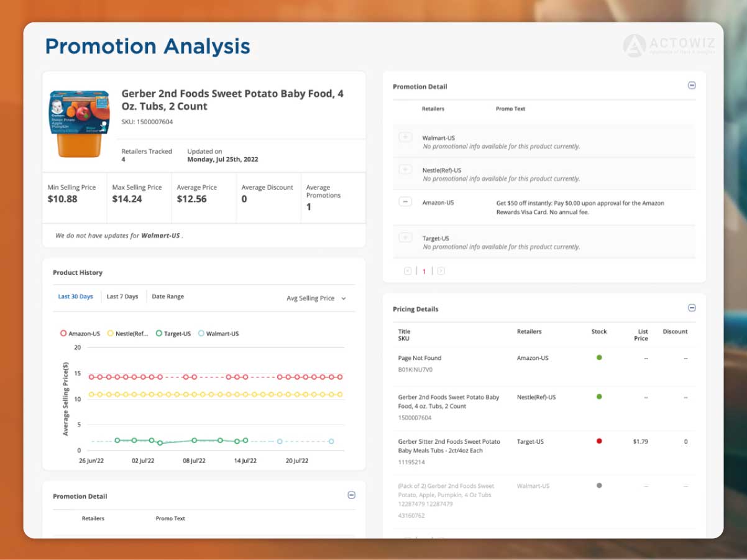Image resolution: width=747 pixels, height=560 pixels.
Task: Expand the Nestle(Ref)-US promo row
Action: tap(405, 170)
